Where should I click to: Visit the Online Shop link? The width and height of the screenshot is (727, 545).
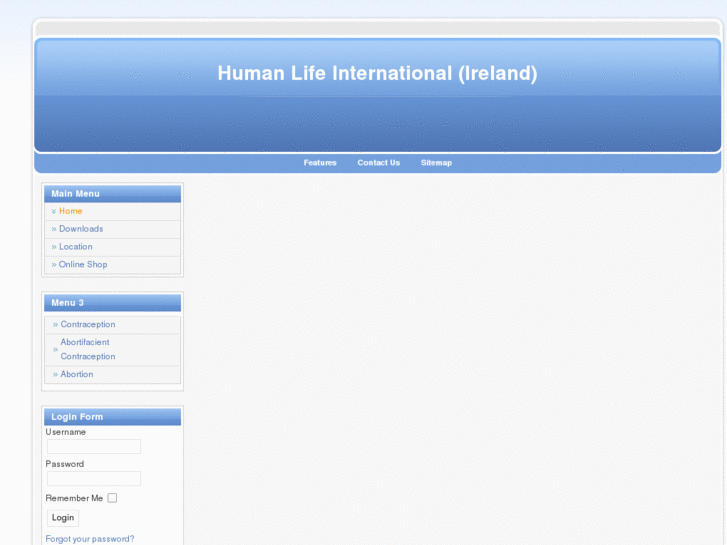coord(83,264)
